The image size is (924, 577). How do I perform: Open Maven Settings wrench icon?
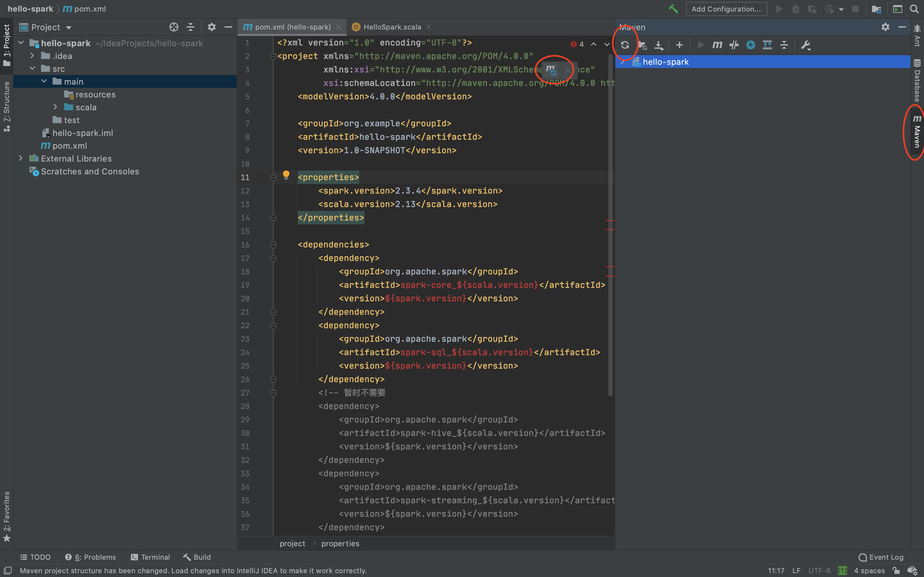point(805,45)
